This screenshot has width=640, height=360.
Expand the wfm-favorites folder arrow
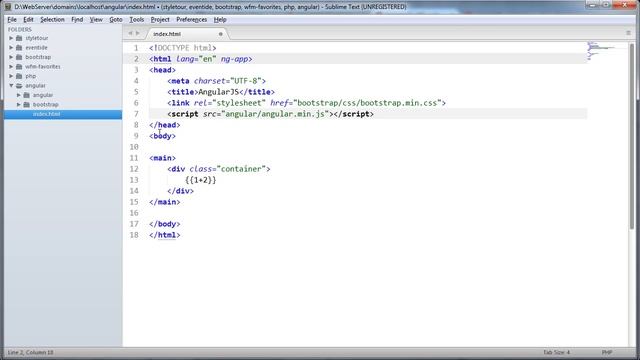tap(11, 67)
